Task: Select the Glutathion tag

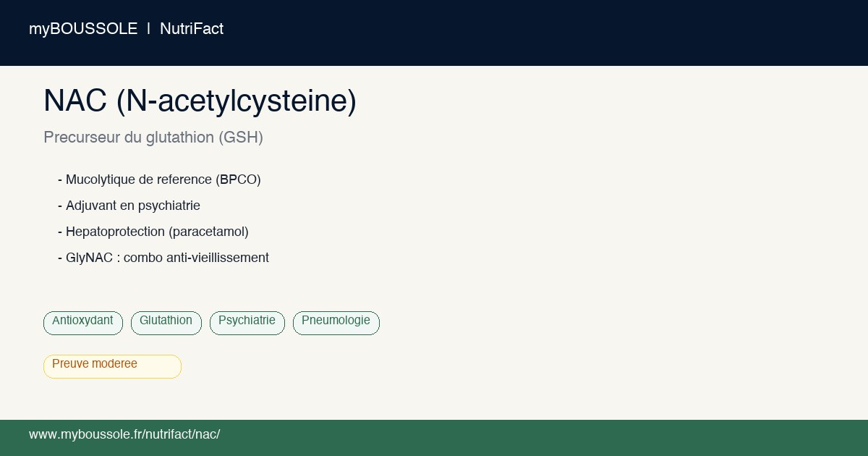Action: 166,323
